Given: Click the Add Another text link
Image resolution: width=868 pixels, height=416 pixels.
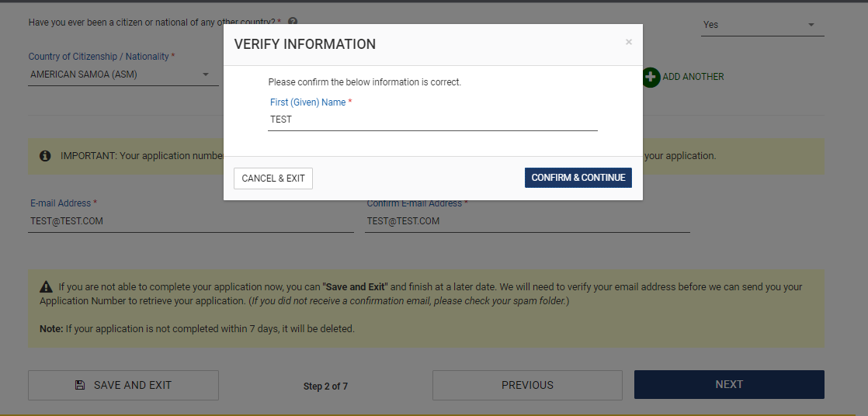Looking at the screenshot, I should point(693,77).
